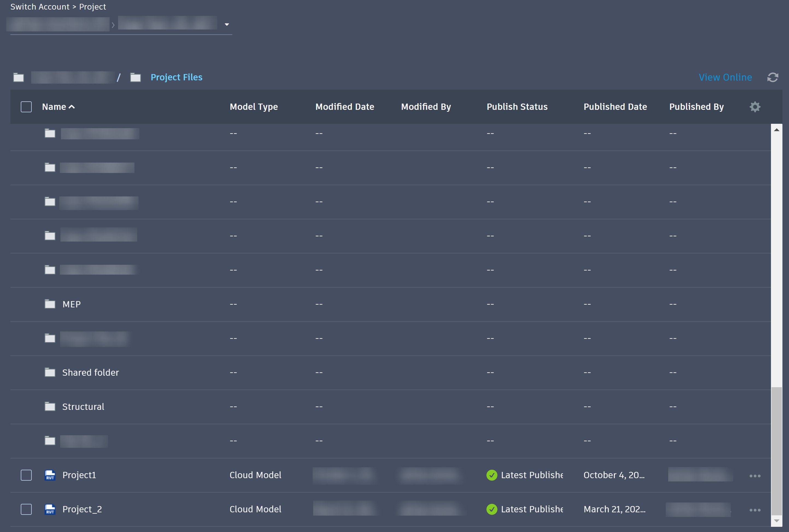Click the Project_2 RVT file icon

tap(50, 509)
